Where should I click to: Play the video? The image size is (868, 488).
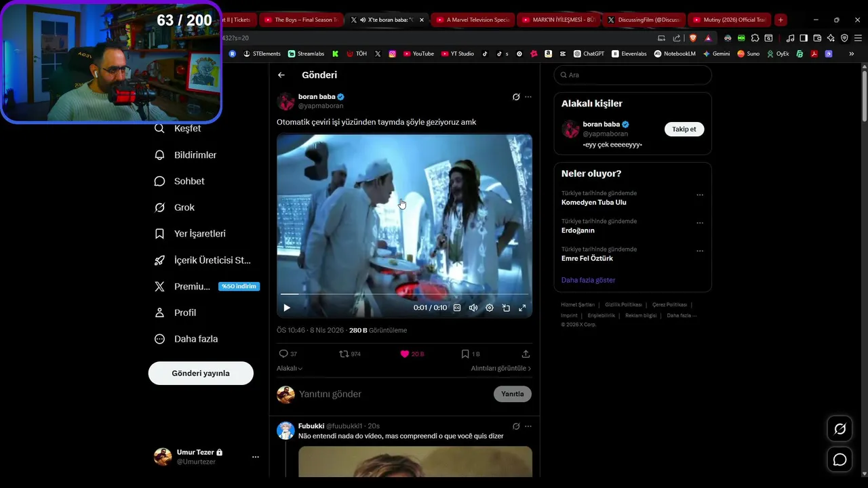click(287, 308)
